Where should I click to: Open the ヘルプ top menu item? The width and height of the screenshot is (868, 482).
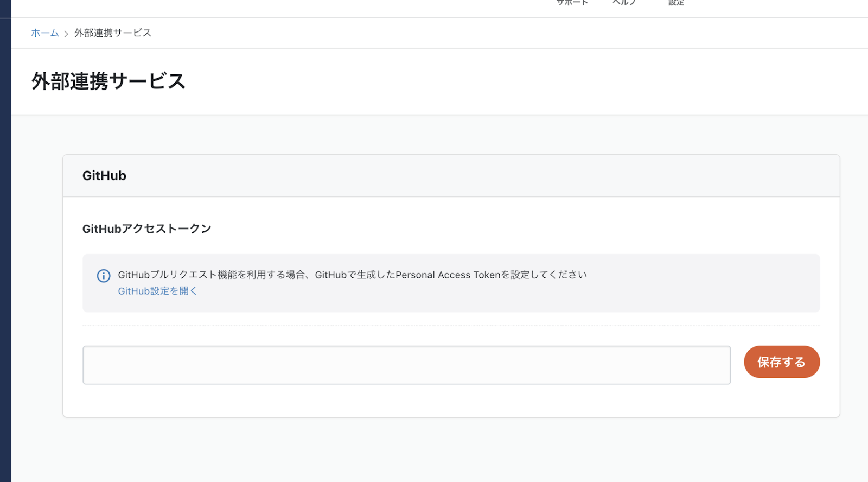624,3
